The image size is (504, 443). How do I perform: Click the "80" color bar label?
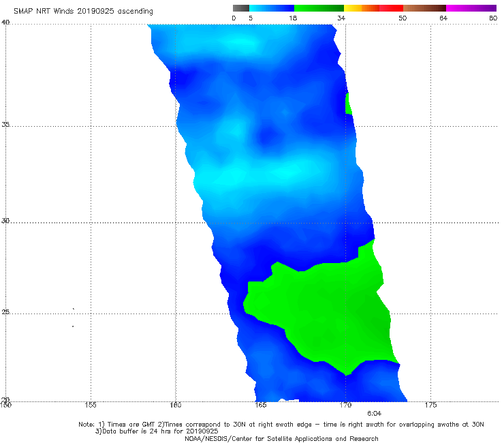pos(493,18)
